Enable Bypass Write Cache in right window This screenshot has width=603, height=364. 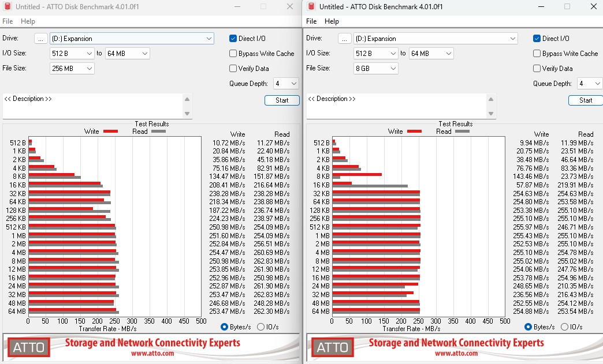(x=537, y=54)
